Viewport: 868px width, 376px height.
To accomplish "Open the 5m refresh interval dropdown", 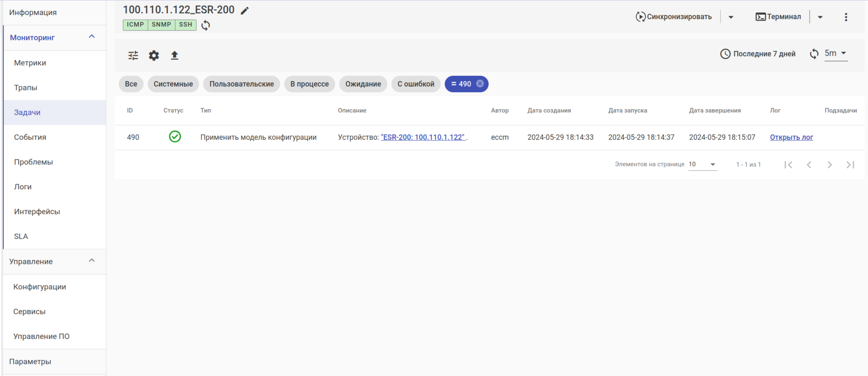I will [836, 53].
